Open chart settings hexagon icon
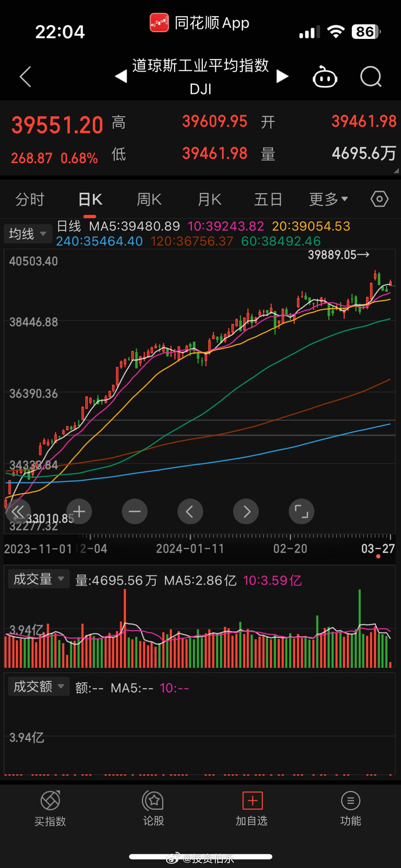401x868 pixels. coord(379,199)
